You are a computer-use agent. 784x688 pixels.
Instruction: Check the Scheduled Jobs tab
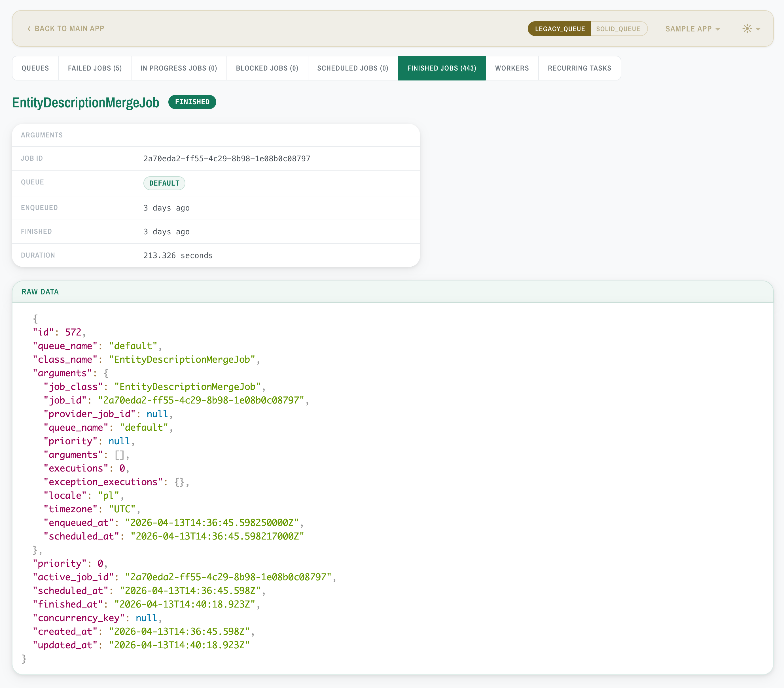pos(352,68)
